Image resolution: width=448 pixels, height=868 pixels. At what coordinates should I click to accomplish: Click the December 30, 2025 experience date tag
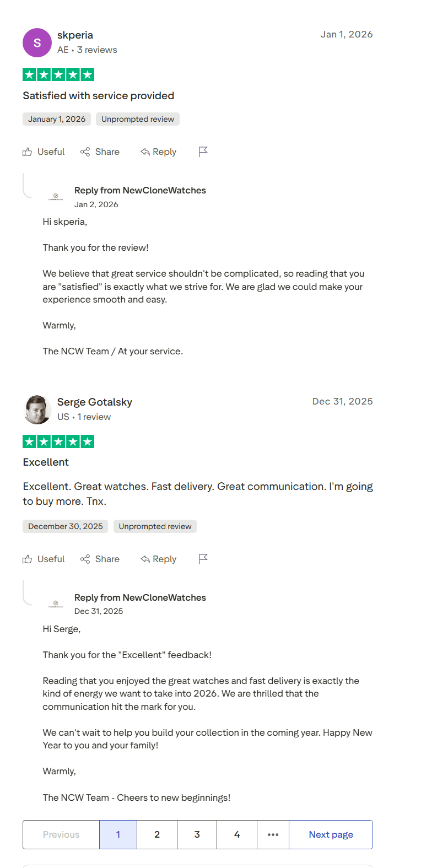[65, 526]
